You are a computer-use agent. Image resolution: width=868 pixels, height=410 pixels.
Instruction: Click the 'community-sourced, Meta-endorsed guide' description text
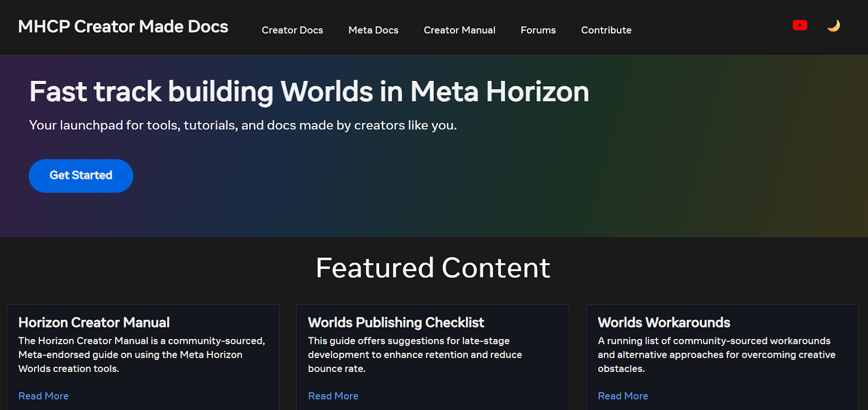142,355
